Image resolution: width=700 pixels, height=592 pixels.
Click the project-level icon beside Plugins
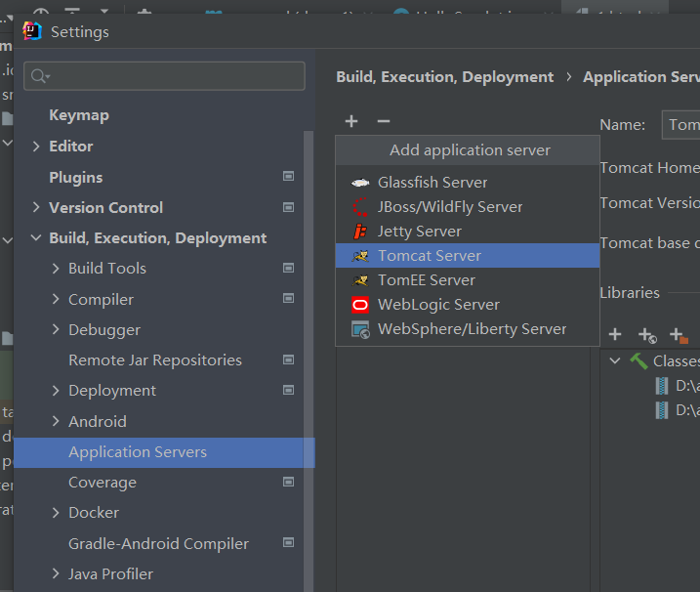(288, 177)
